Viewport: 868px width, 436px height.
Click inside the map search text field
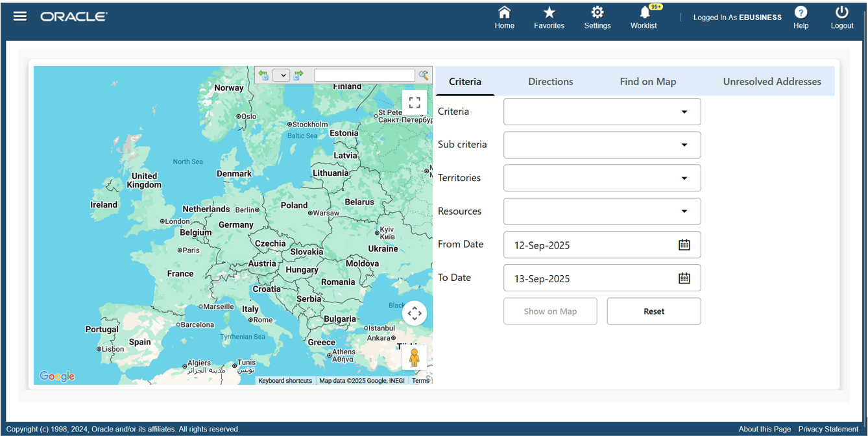tap(364, 75)
